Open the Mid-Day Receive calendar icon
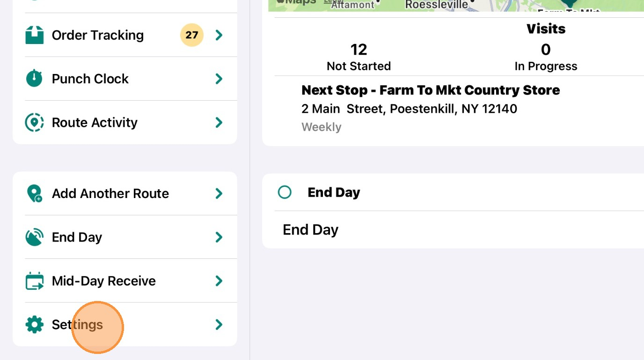Screen dimensions: 644x360 coord(34,281)
